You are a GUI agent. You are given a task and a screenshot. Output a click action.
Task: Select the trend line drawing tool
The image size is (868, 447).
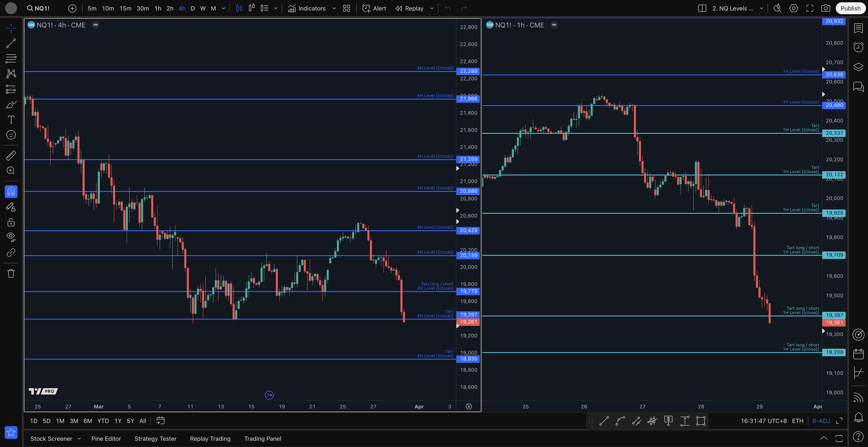tap(11, 43)
